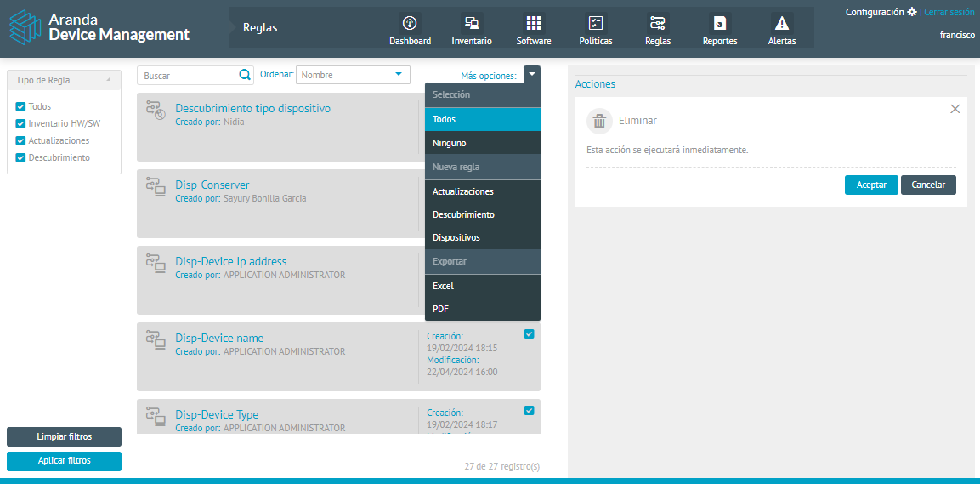Open the Disp-Device Ip address rule
Screen dimensions: 980x484
(230, 261)
